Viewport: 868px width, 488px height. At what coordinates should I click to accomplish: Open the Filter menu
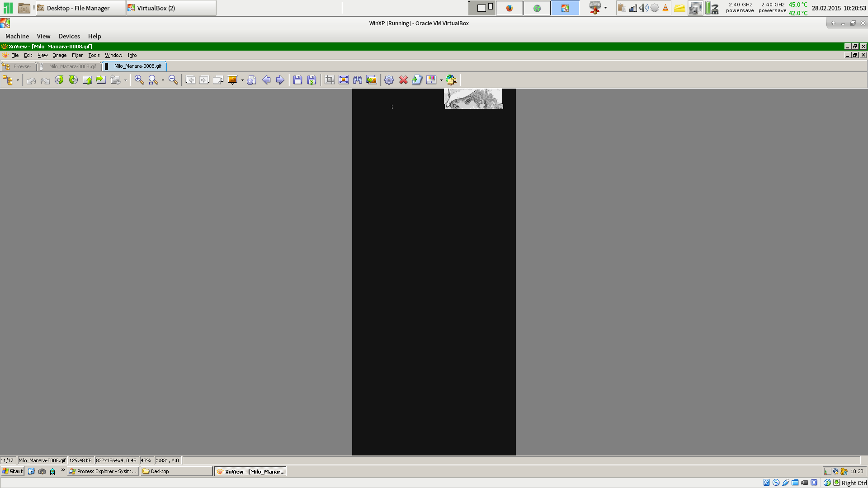coord(77,55)
